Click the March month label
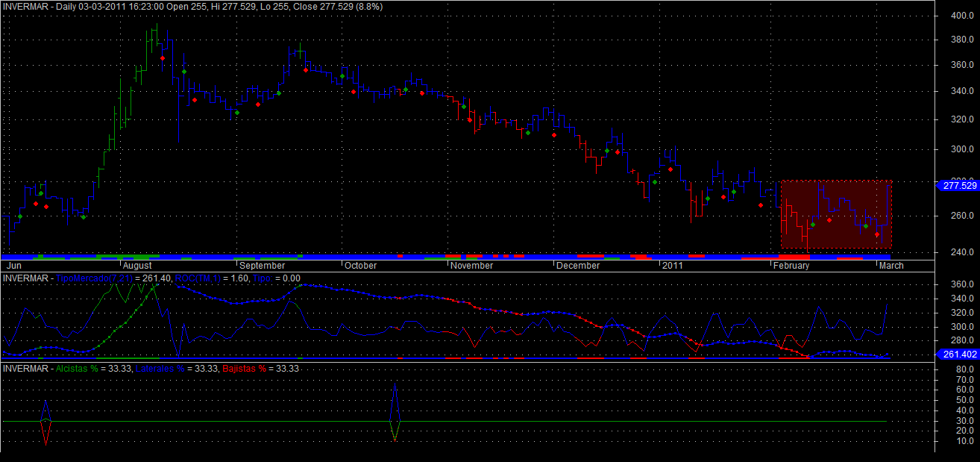 pyautogui.click(x=891, y=266)
